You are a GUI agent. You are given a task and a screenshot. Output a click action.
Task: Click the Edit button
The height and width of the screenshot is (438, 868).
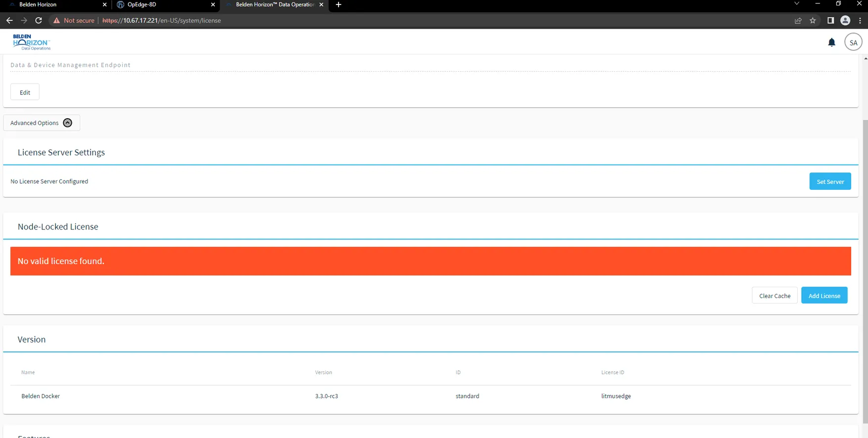[25, 92]
